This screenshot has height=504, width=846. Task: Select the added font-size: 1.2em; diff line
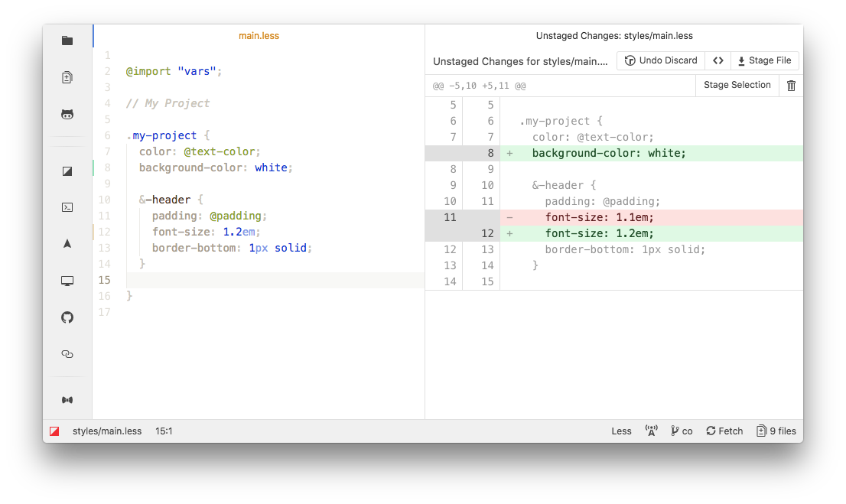(x=614, y=234)
